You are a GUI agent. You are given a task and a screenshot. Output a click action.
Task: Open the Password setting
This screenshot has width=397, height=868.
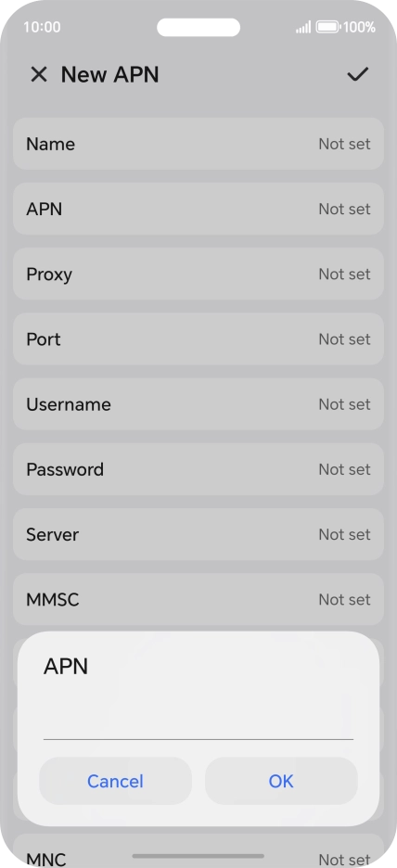coord(198,469)
